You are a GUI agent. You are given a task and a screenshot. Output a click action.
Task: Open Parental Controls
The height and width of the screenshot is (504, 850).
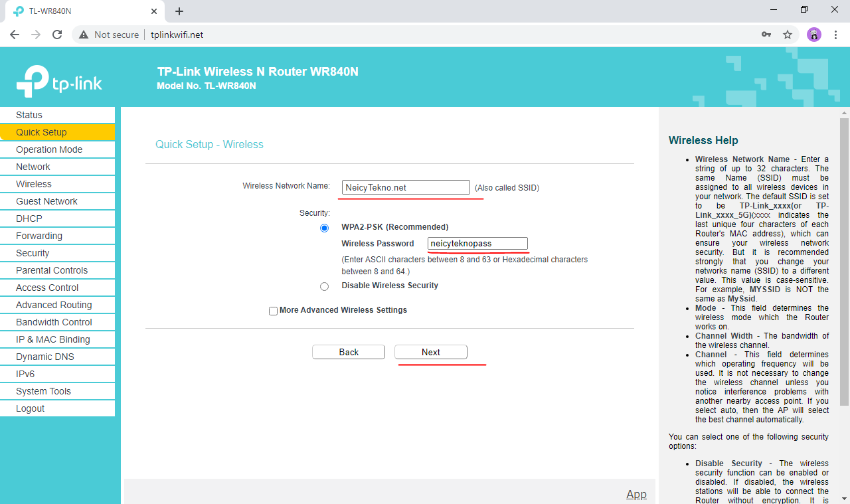click(x=57, y=270)
